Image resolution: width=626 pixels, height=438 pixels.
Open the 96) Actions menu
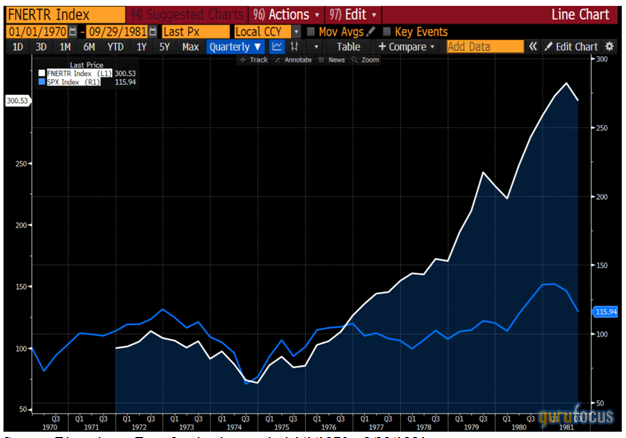click(286, 15)
